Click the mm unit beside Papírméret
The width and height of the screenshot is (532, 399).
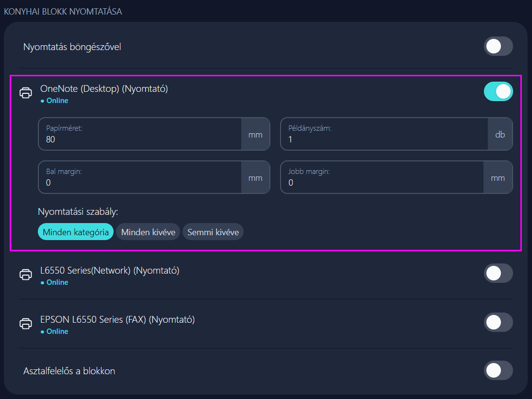pos(255,135)
